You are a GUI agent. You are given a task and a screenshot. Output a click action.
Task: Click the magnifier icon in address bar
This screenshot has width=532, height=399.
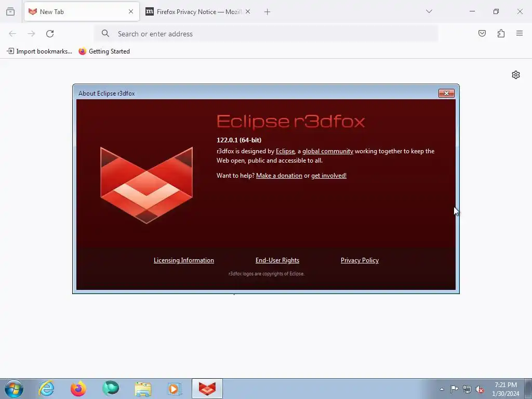(x=105, y=33)
